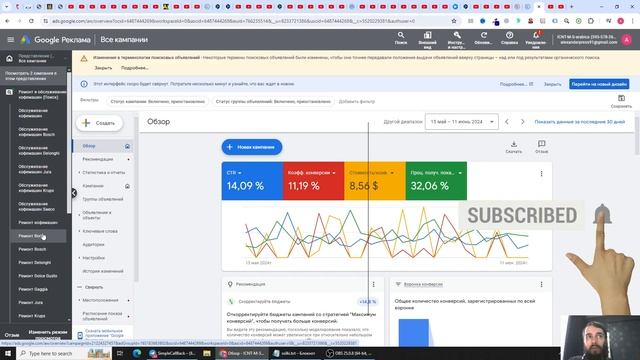Open the Воронка конверсии card three-dot menu
Image resolution: width=640 pixels, height=360 pixels.
[x=542, y=284]
